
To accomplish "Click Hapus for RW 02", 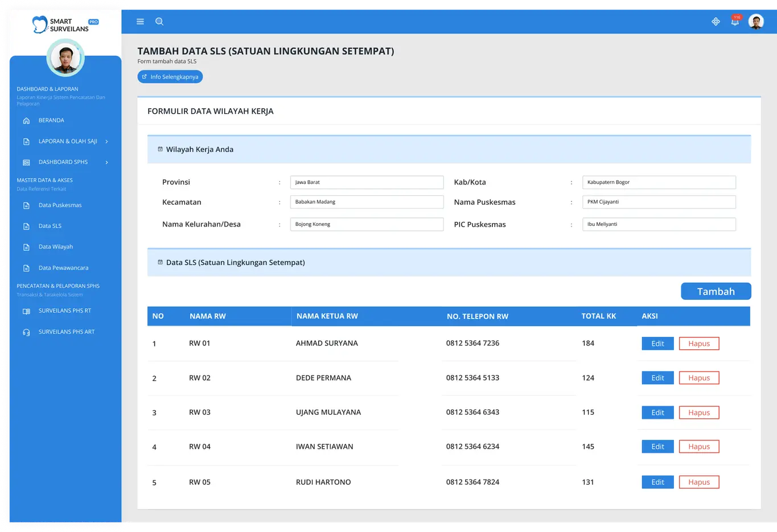I will coord(699,378).
